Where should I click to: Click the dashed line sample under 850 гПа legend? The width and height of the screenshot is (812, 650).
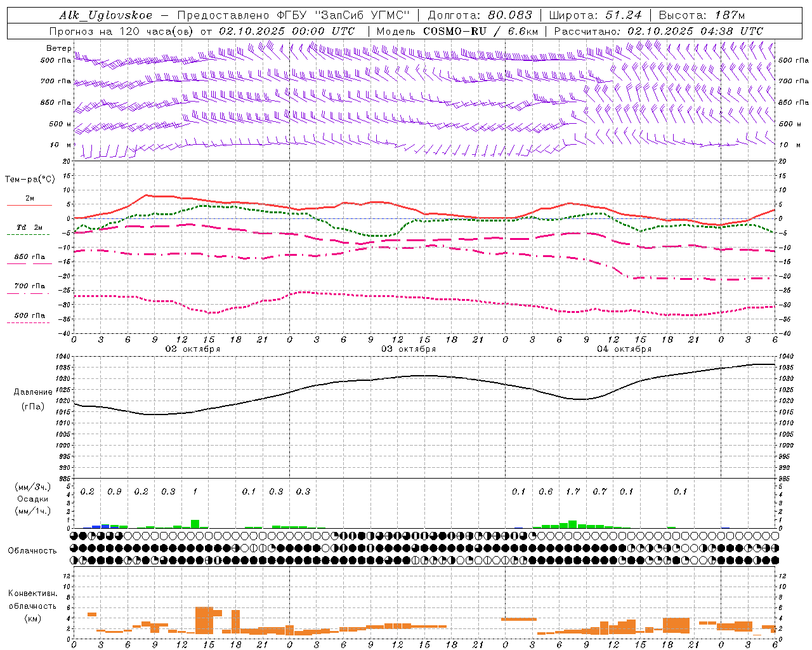[x=29, y=264]
